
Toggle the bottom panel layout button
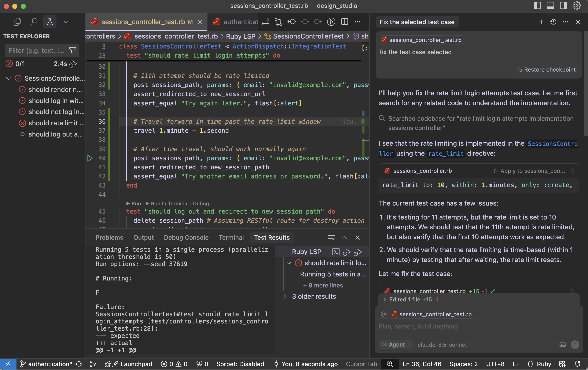pos(550,6)
